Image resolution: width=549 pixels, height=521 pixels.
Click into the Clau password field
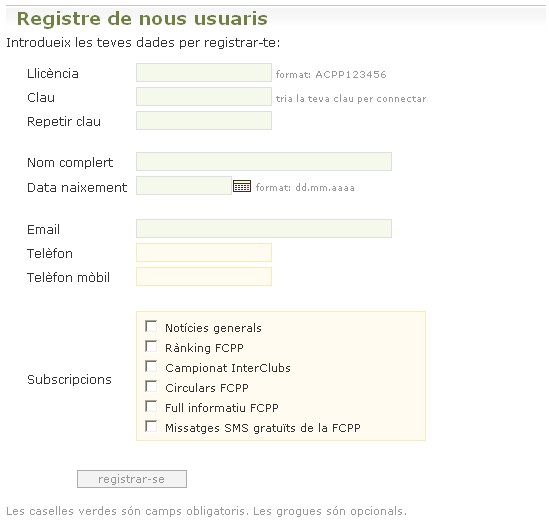point(204,96)
